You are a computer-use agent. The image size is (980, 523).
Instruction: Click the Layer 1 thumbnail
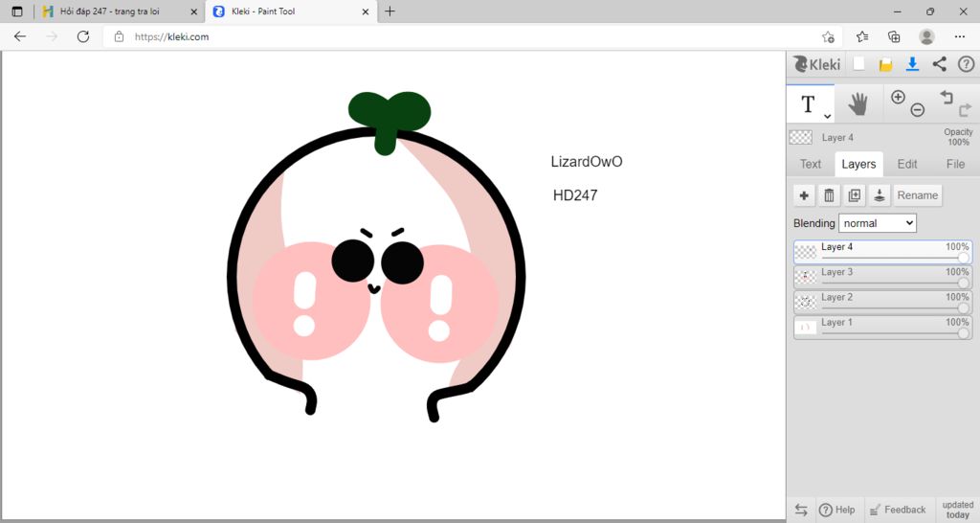[x=806, y=327]
